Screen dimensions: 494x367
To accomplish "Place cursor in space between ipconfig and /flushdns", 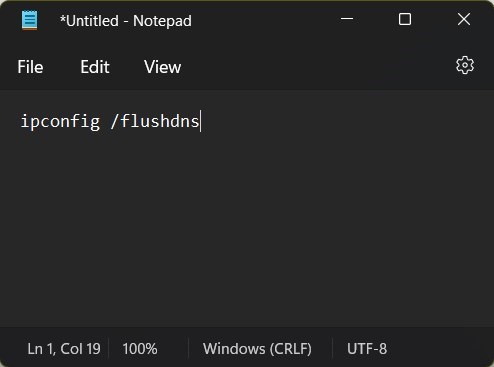I will (105, 121).
